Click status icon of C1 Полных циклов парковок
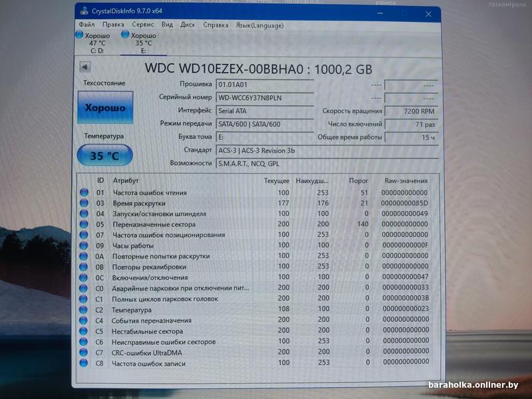 pyautogui.click(x=84, y=299)
